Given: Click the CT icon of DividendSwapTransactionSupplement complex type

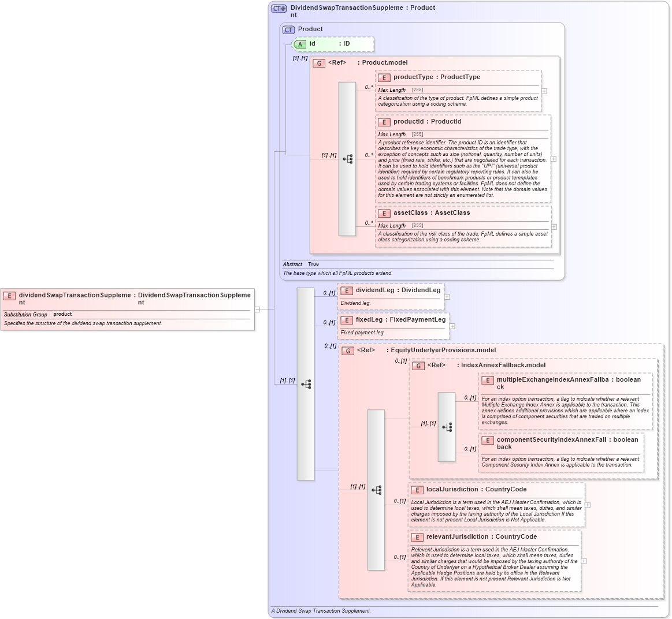Looking at the screenshot, I should 279,8.
